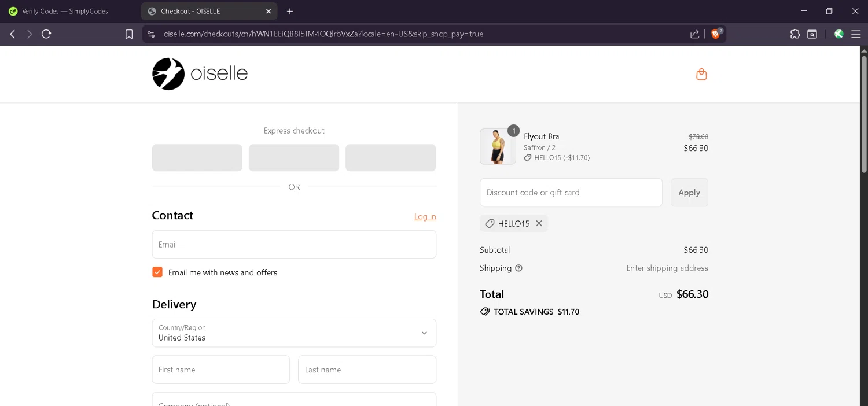Screen dimensions: 868x406
Task: Open a new browser tab
Action: (290, 11)
